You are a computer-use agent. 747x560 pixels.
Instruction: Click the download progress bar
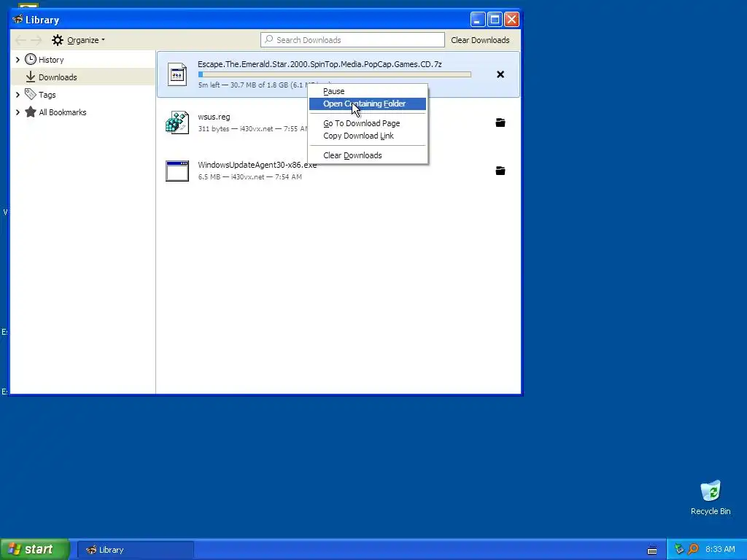click(x=334, y=74)
